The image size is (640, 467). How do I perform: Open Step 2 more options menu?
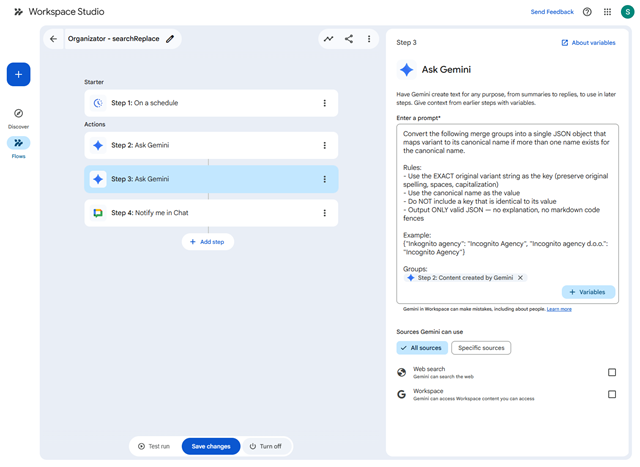point(324,145)
